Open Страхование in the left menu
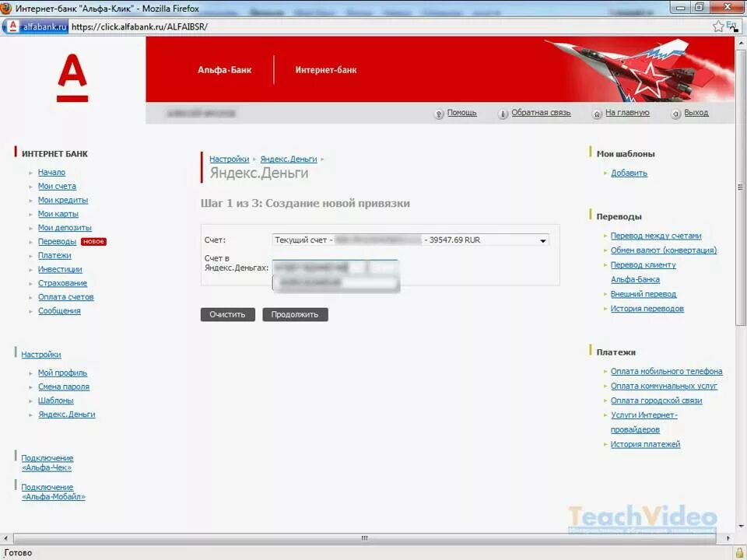This screenshot has width=747, height=560. click(62, 283)
